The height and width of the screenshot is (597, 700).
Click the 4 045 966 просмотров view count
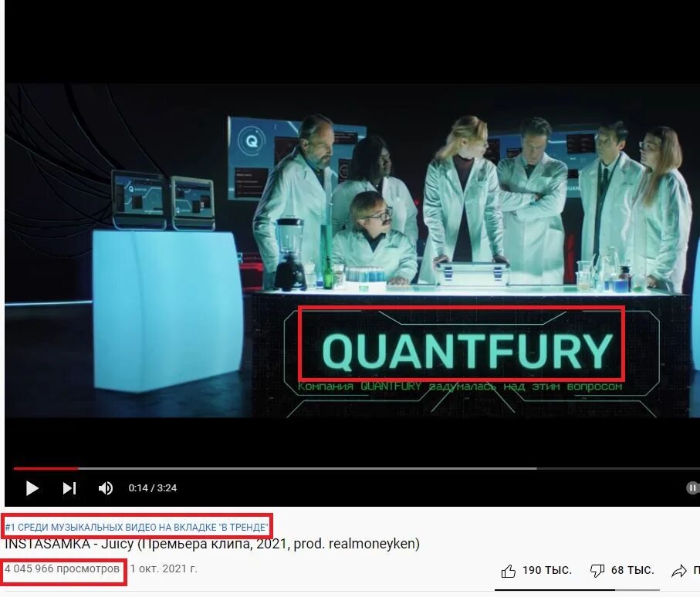[62, 569]
